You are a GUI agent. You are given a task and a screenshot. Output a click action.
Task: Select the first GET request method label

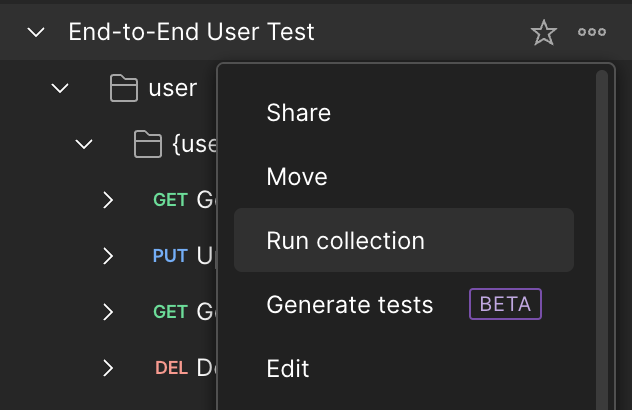coord(170,200)
